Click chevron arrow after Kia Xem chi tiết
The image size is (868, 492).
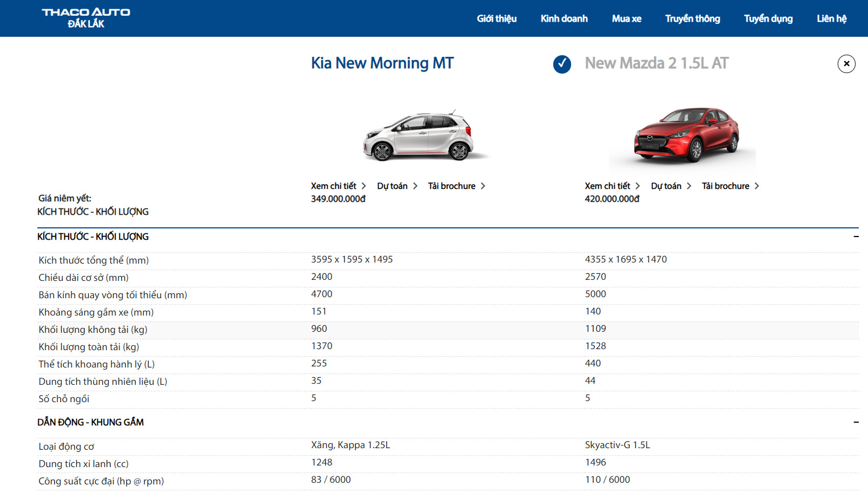364,186
